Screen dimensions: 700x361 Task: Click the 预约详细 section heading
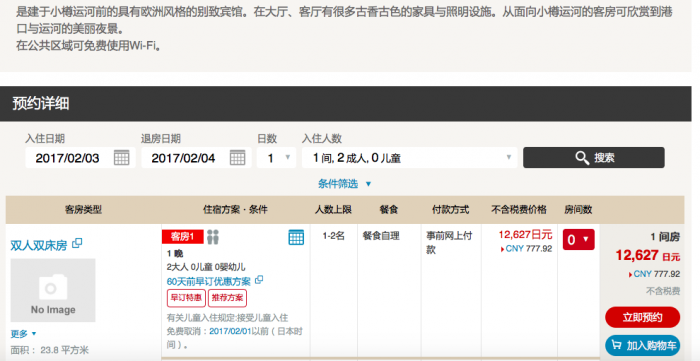41,104
